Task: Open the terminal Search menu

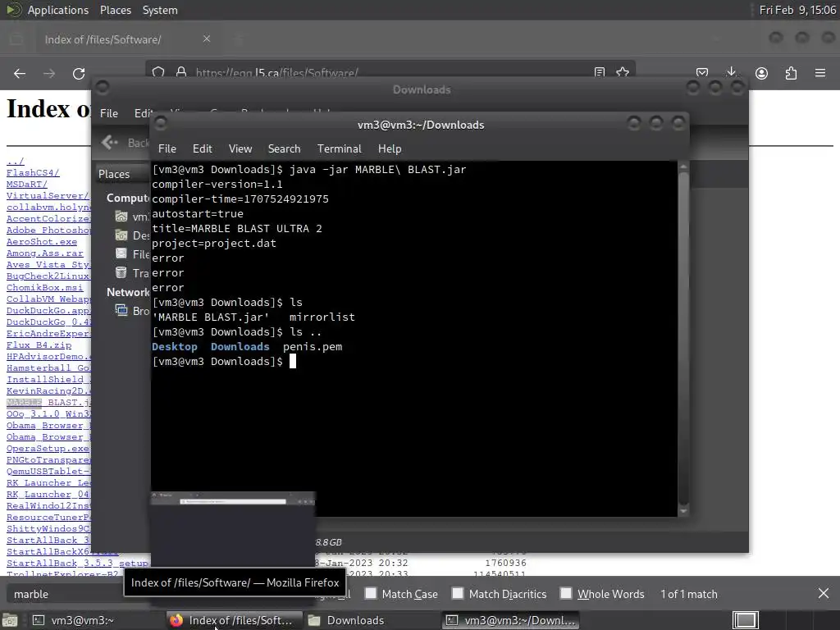Action: (284, 149)
